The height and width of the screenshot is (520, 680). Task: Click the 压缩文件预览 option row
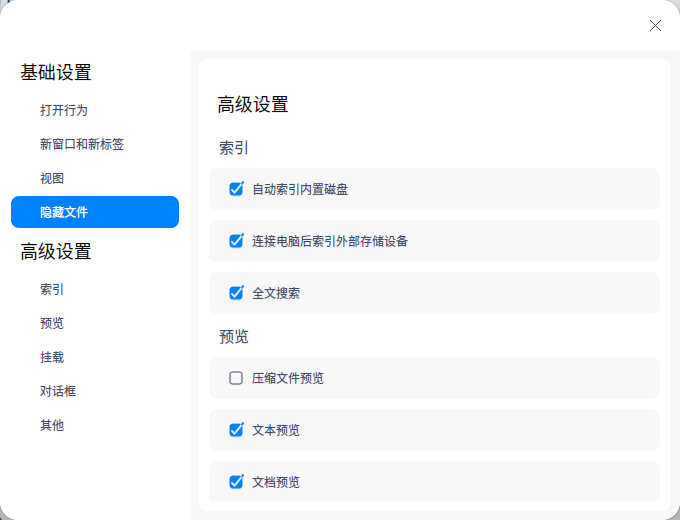point(434,378)
